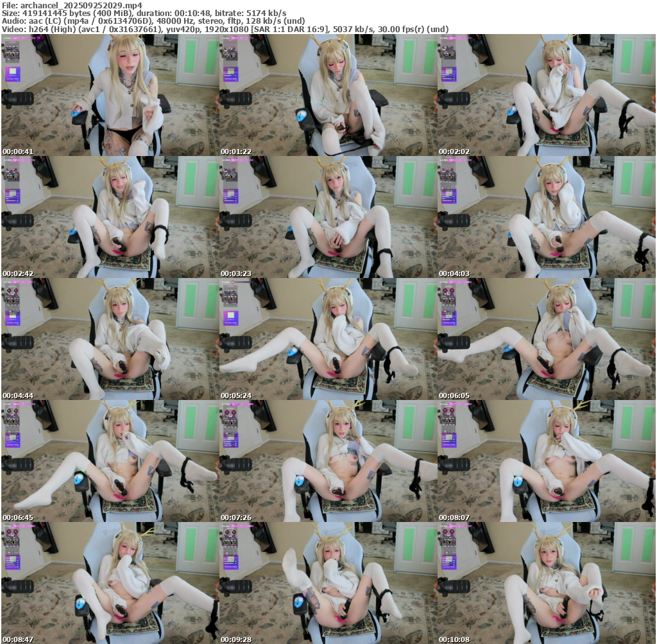Select the frame stamped 00:04:03

[547, 217]
